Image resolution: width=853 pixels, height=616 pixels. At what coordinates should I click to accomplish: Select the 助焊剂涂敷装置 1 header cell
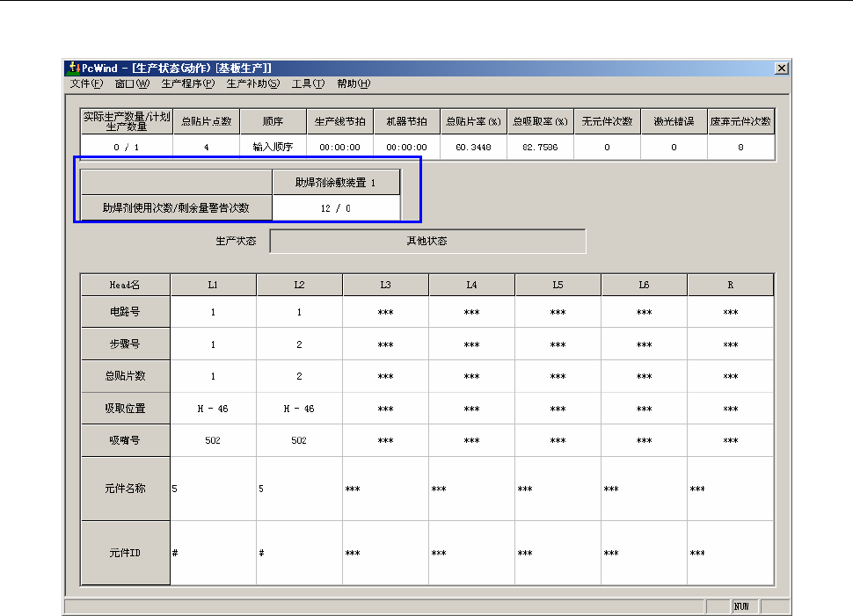[x=336, y=183]
